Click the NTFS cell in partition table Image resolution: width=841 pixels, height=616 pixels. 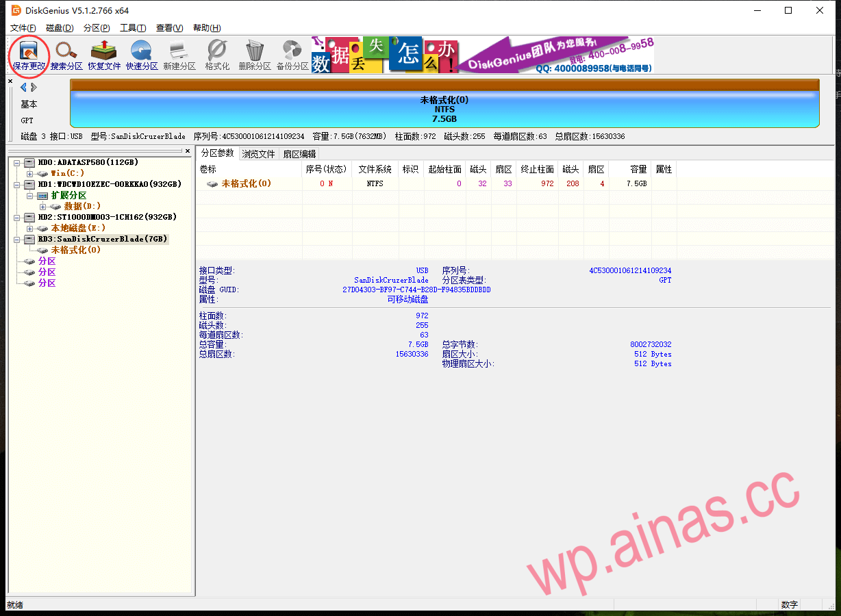point(375,183)
